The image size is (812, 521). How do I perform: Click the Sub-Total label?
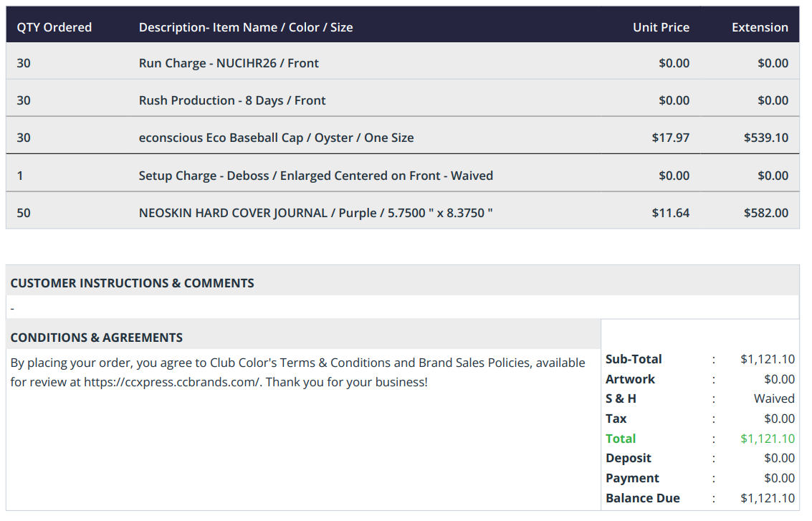[634, 359]
